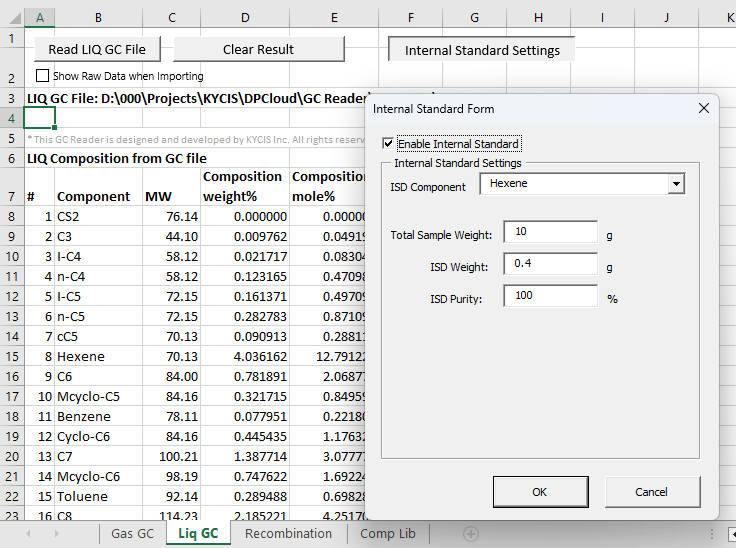736x548 pixels.
Task: Select column D header
Action: pyautogui.click(x=245, y=18)
